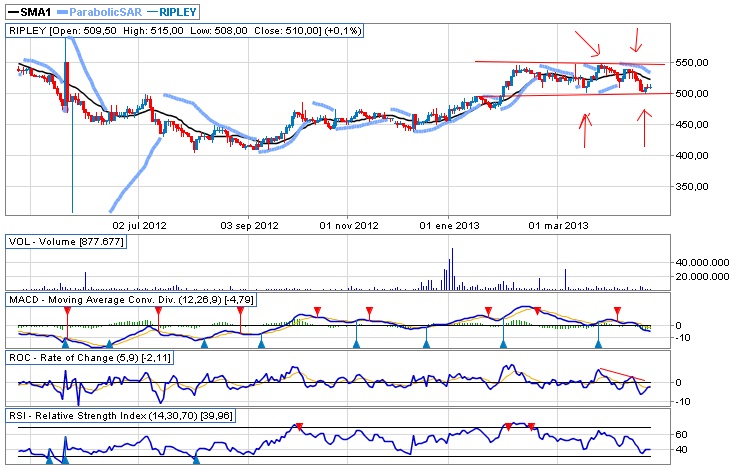The image size is (745, 470).
Task: Click the 01 mar 2013 date label
Action: (558, 225)
